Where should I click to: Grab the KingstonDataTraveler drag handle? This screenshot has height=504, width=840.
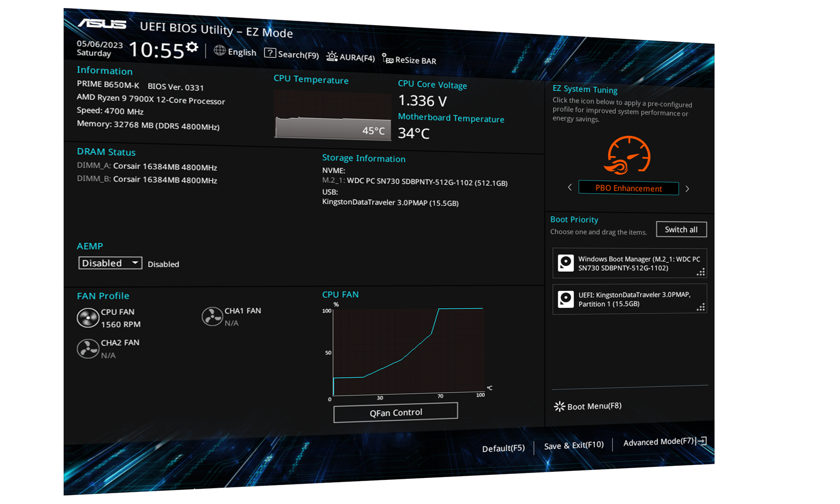click(701, 307)
